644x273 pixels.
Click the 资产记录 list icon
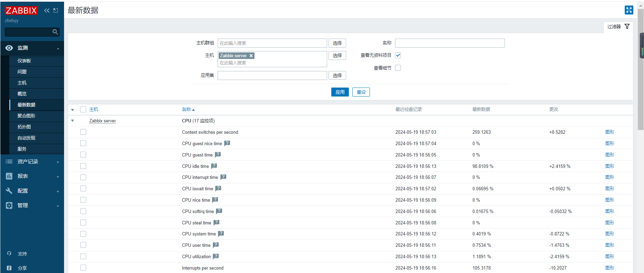pos(9,161)
